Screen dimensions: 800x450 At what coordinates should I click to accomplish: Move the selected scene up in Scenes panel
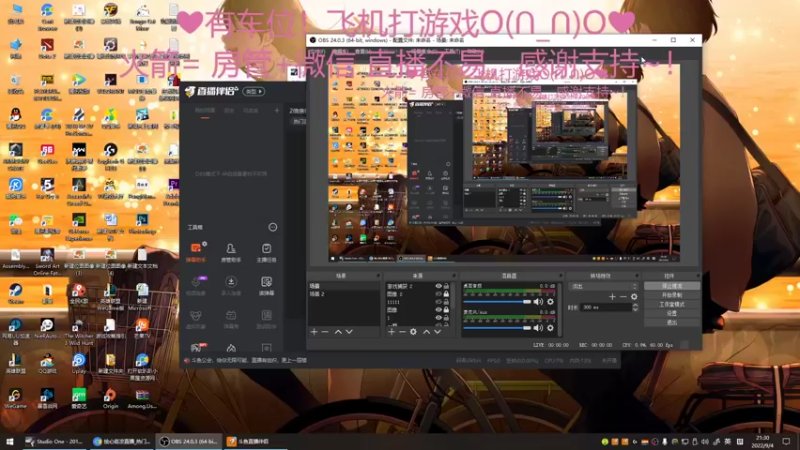coord(338,332)
